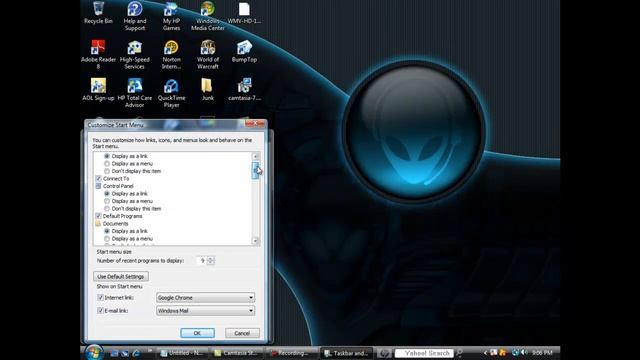Select the BumpTop desktop icon

click(x=244, y=51)
